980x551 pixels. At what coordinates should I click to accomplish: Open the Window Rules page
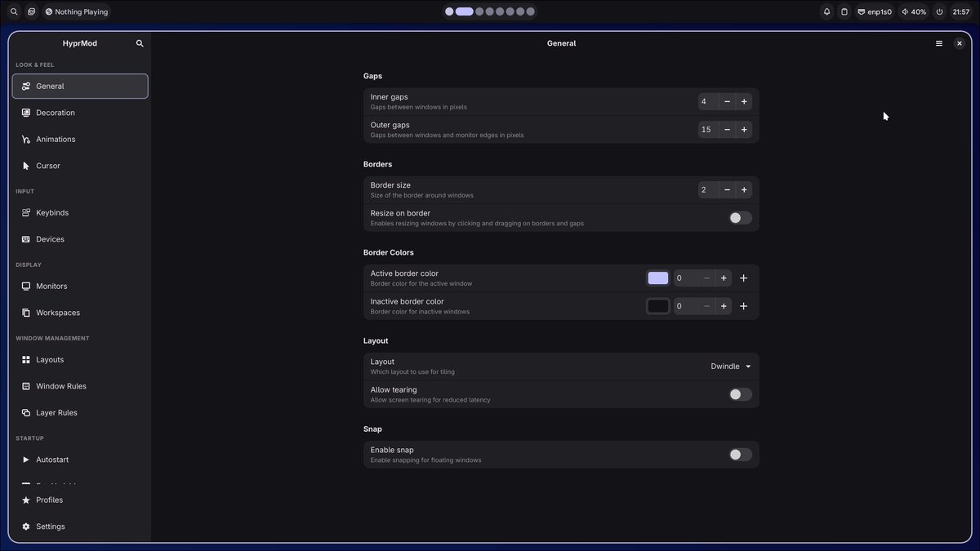point(80,386)
